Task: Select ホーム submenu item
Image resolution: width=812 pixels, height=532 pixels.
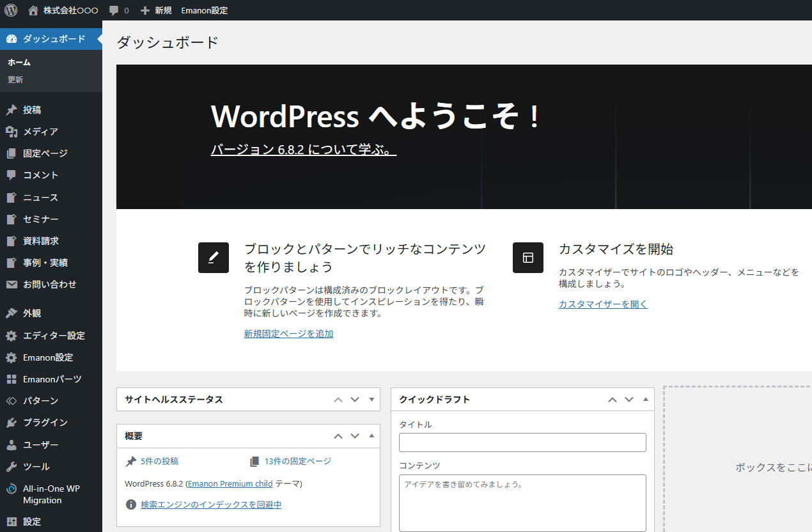Action: point(19,63)
